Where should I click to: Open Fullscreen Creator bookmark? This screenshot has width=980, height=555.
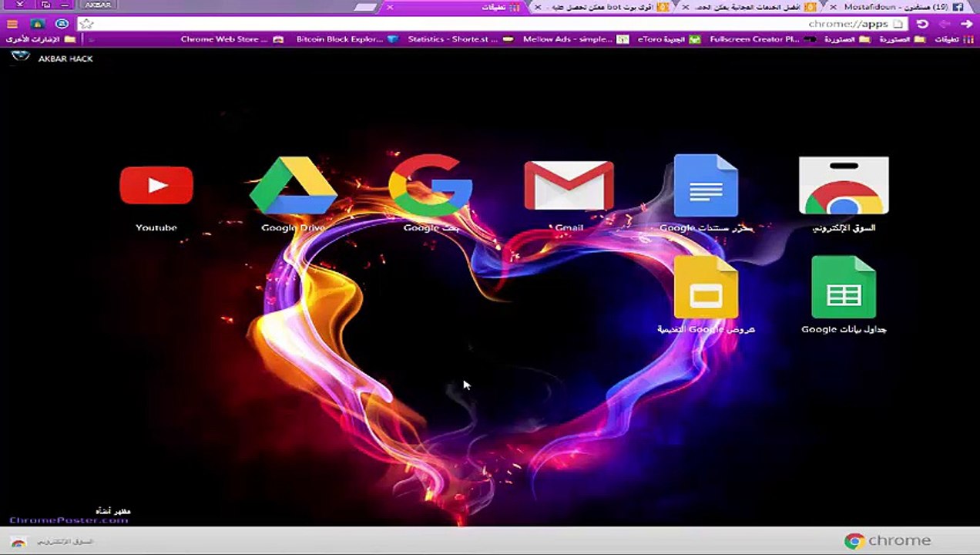(x=763, y=39)
